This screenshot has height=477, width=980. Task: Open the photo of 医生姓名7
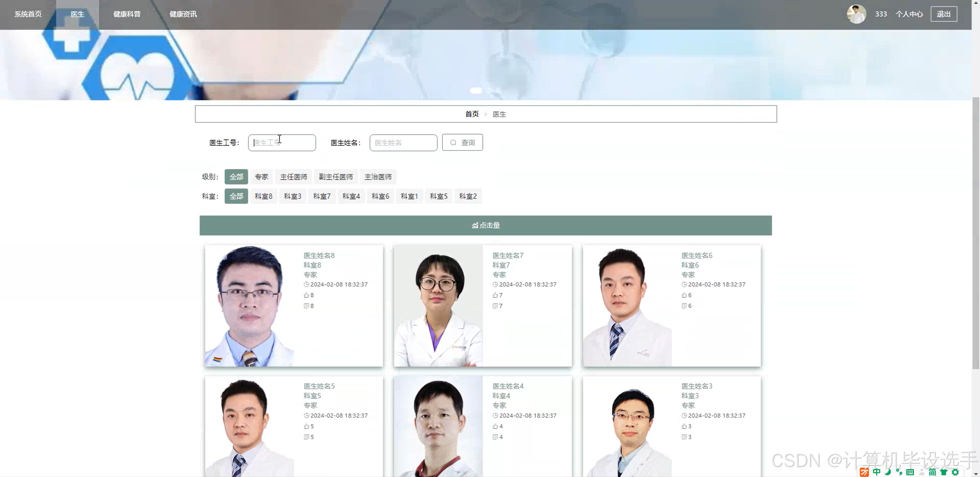(438, 306)
